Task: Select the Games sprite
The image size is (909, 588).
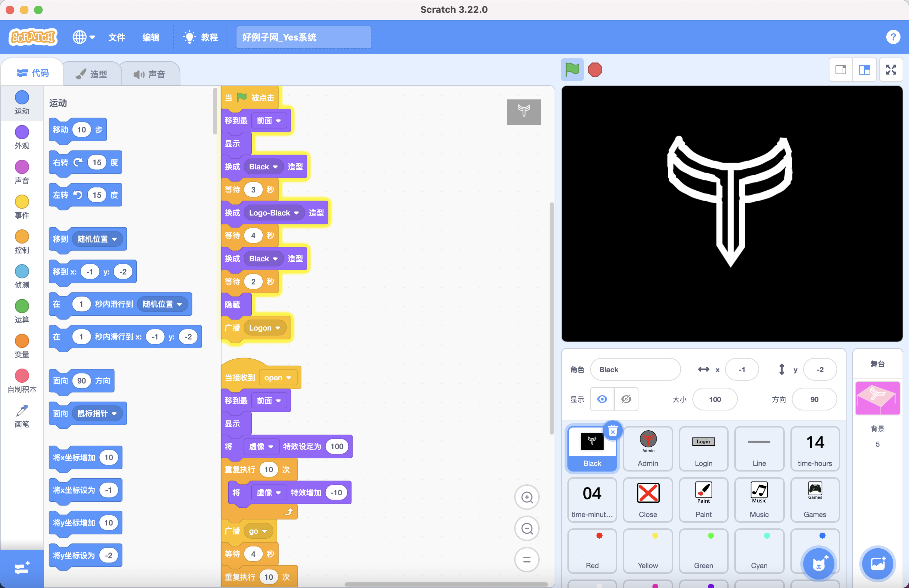Action: tap(815, 500)
